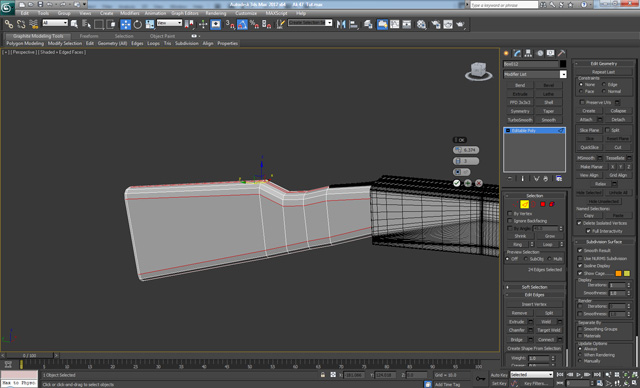Open the Hierarchy command panel tab
The width and height of the screenshot is (640, 388).
point(528,53)
